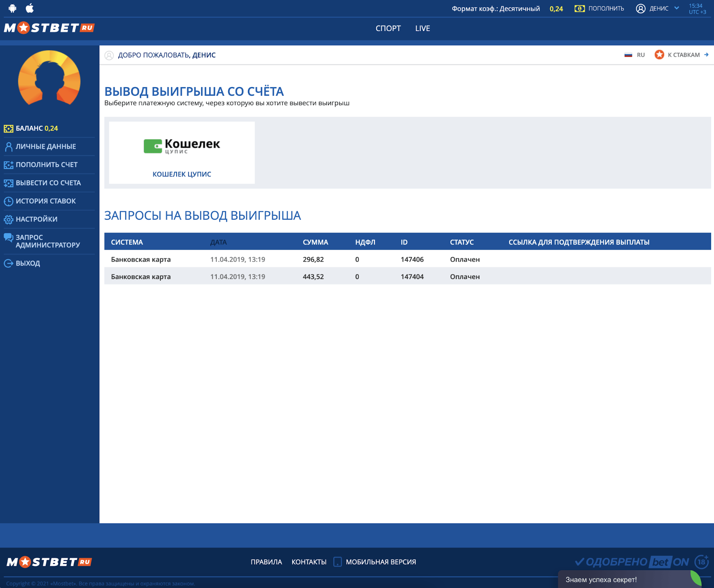Expand the ДЕНИС account dropdown arrow
Image resolution: width=714 pixels, height=588 pixels.
click(676, 8)
